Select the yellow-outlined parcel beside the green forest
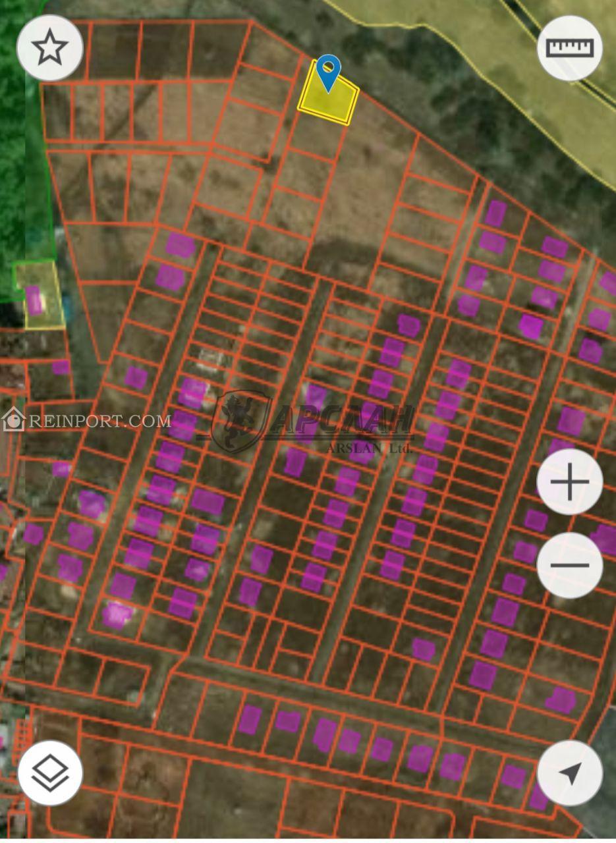This screenshot has height=843, width=616. [40, 294]
